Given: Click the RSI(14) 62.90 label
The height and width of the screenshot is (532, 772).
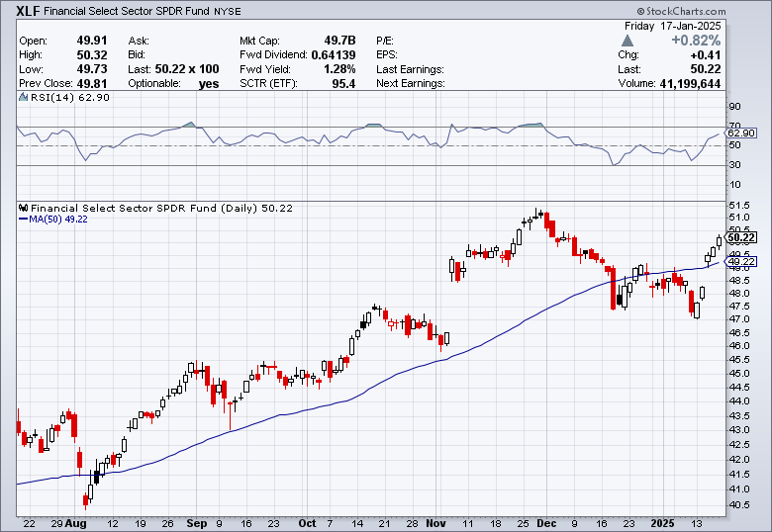Looking at the screenshot, I should pyautogui.click(x=69, y=97).
